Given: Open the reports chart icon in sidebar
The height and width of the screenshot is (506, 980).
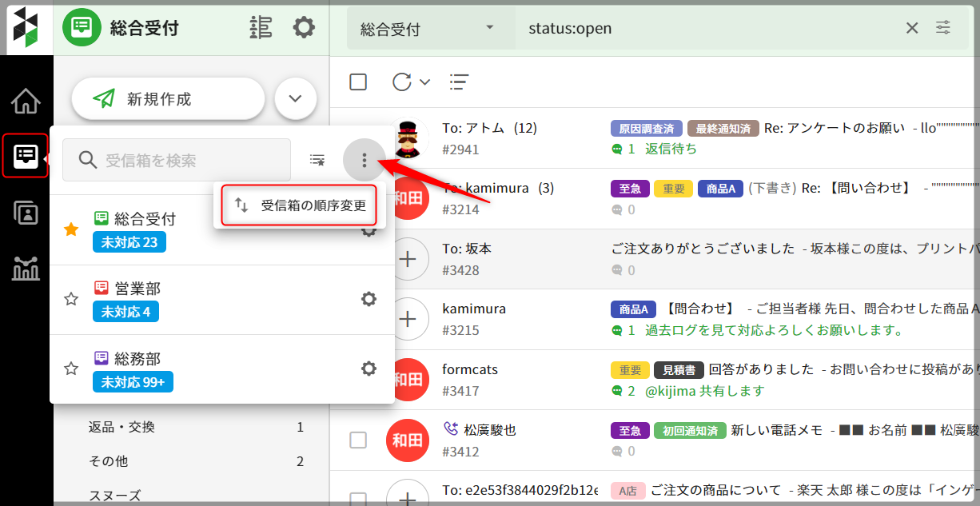Looking at the screenshot, I should tap(26, 269).
